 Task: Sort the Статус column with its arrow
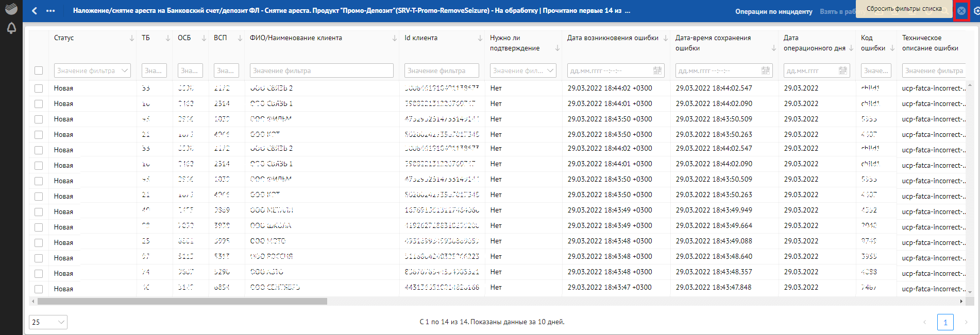[131, 38]
